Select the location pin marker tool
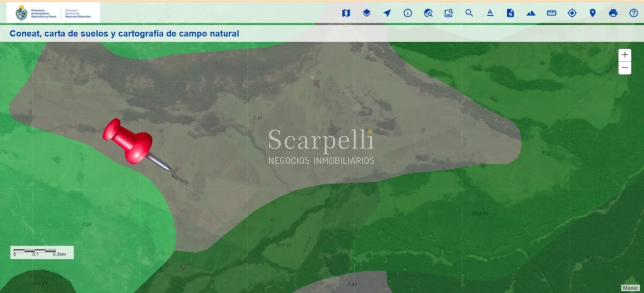This screenshot has height=293, width=644. [592, 13]
